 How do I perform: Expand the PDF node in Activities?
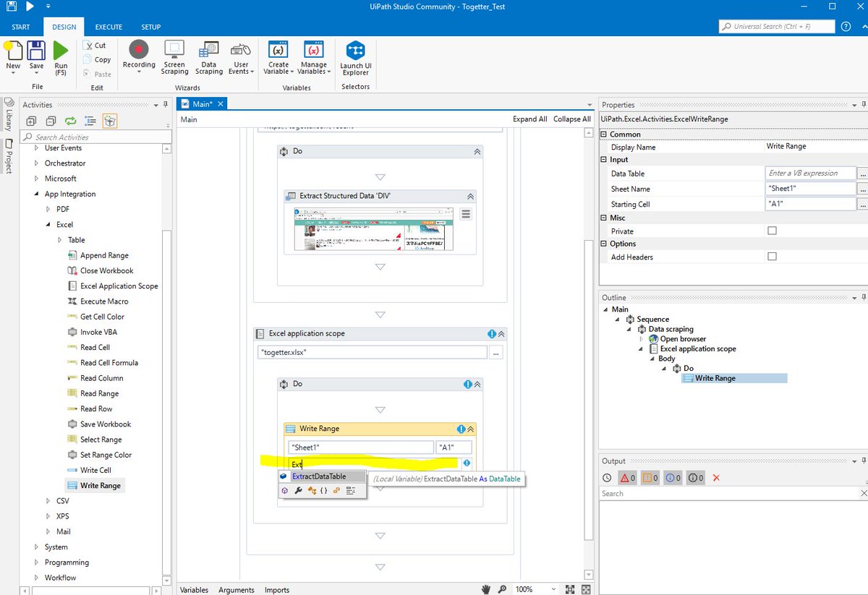pyautogui.click(x=48, y=209)
